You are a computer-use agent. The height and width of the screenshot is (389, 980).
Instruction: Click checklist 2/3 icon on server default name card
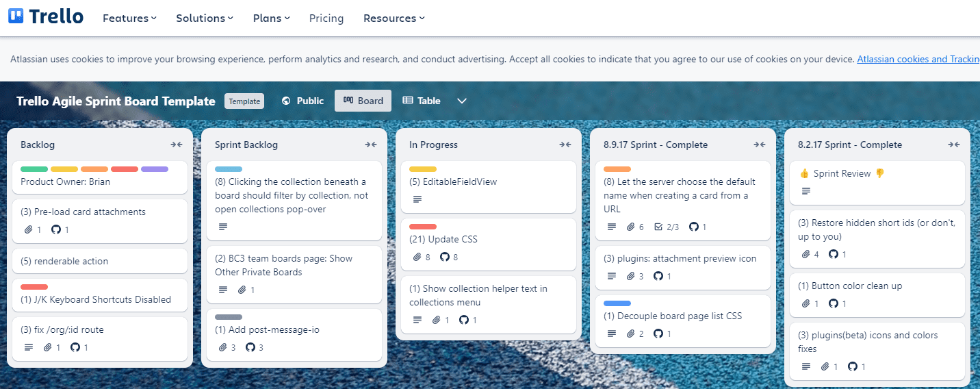pyautogui.click(x=658, y=227)
